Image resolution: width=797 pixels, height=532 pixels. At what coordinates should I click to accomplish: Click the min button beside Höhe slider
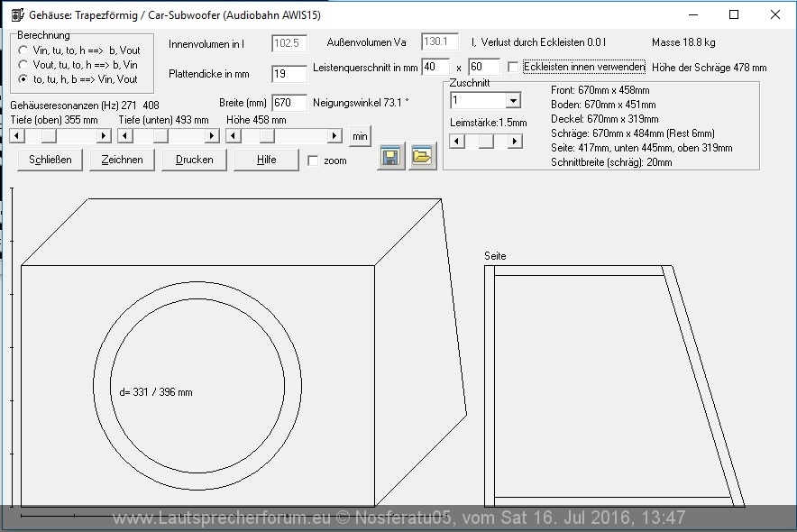click(x=360, y=136)
